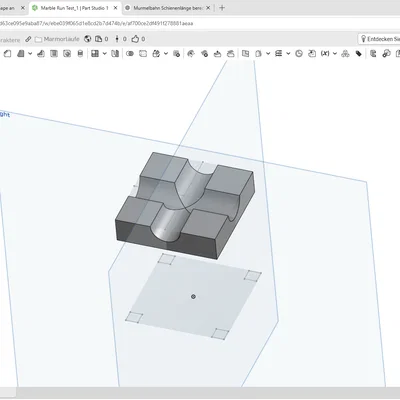400x400 pixels.
Task: Select the small square Top plane below part
Action: click(193, 297)
